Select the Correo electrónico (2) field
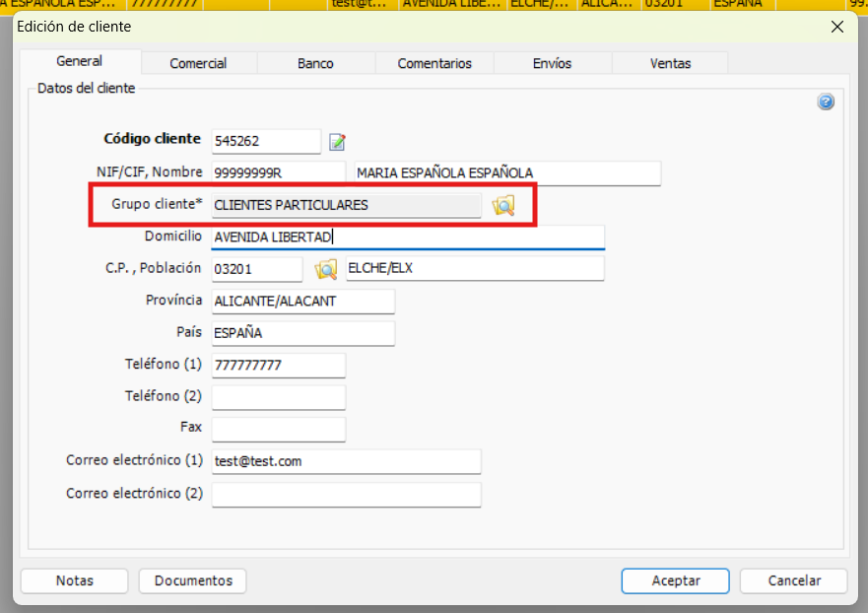The width and height of the screenshot is (868, 613). (x=346, y=494)
